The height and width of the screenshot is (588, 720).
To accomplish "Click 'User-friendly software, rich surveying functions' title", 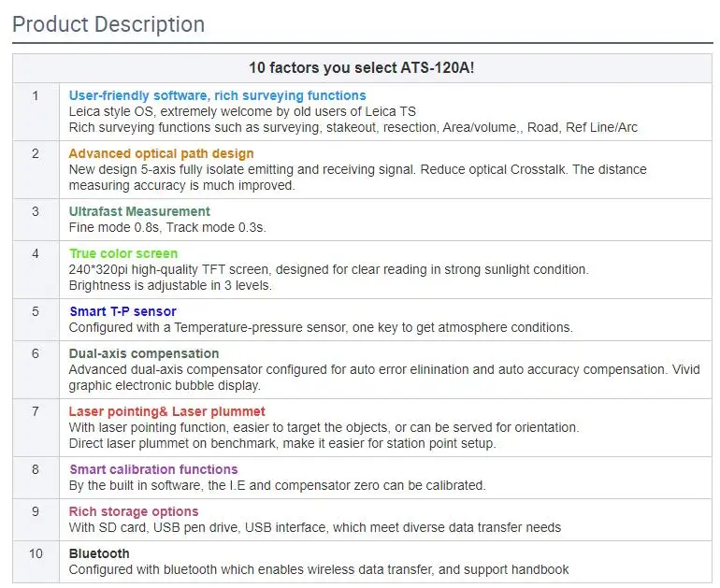I will pyautogui.click(x=217, y=95).
